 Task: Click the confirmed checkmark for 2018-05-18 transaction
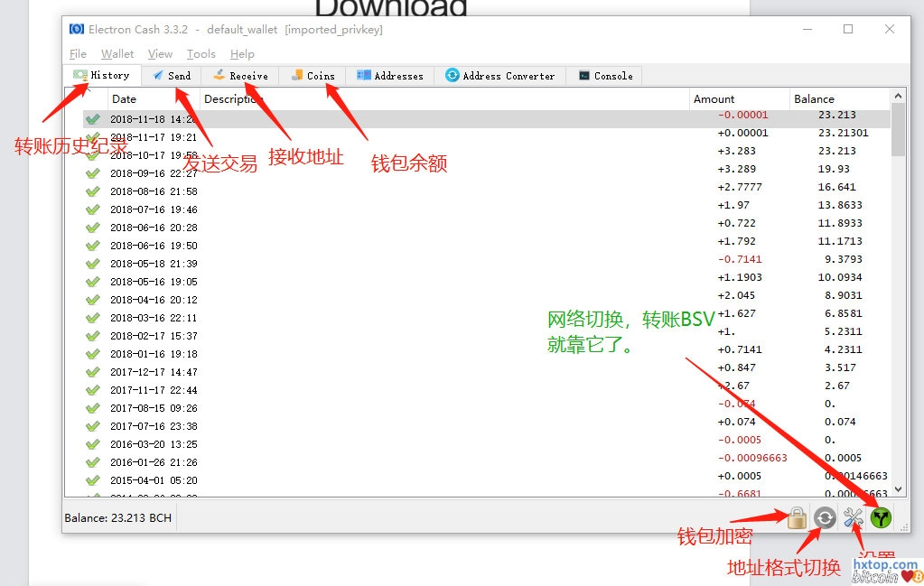point(92,264)
